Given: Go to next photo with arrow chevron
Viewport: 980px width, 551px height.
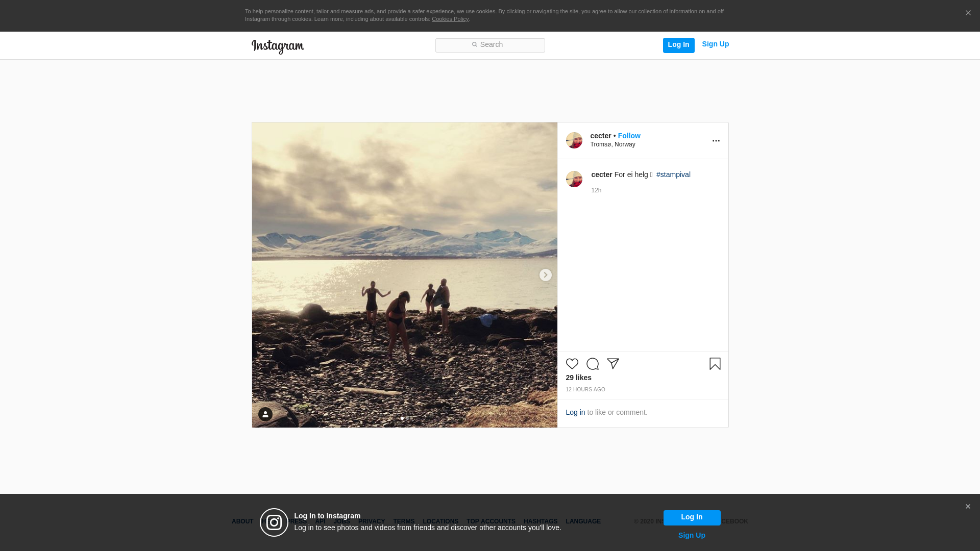Looking at the screenshot, I should click(x=546, y=275).
